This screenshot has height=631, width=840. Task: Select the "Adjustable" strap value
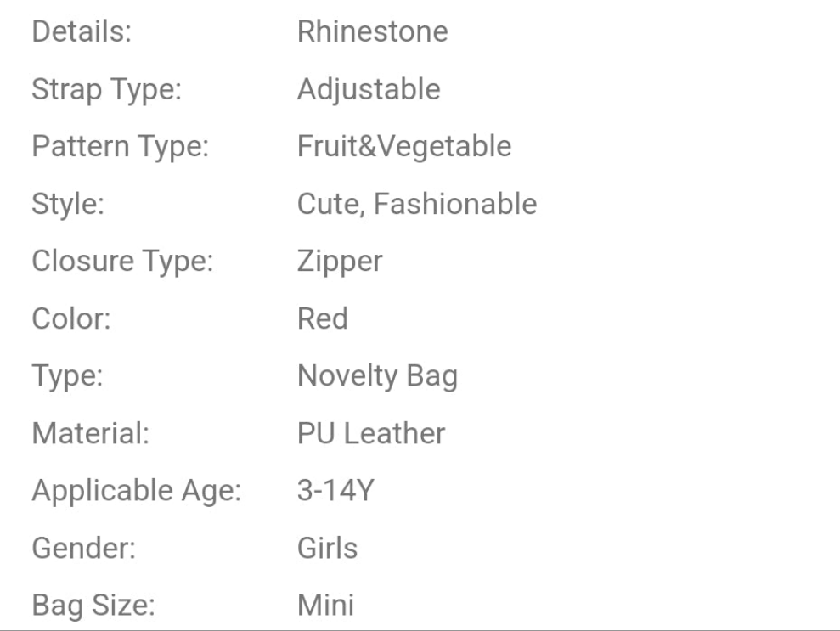[369, 89]
